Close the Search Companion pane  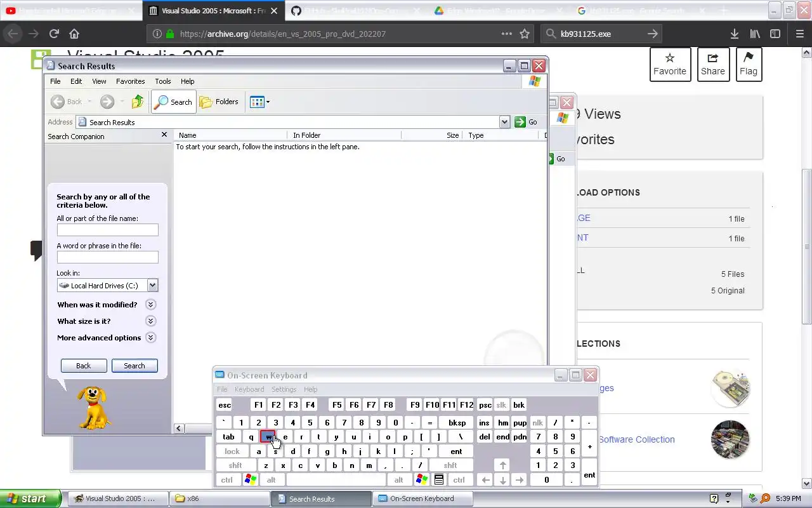(164, 135)
